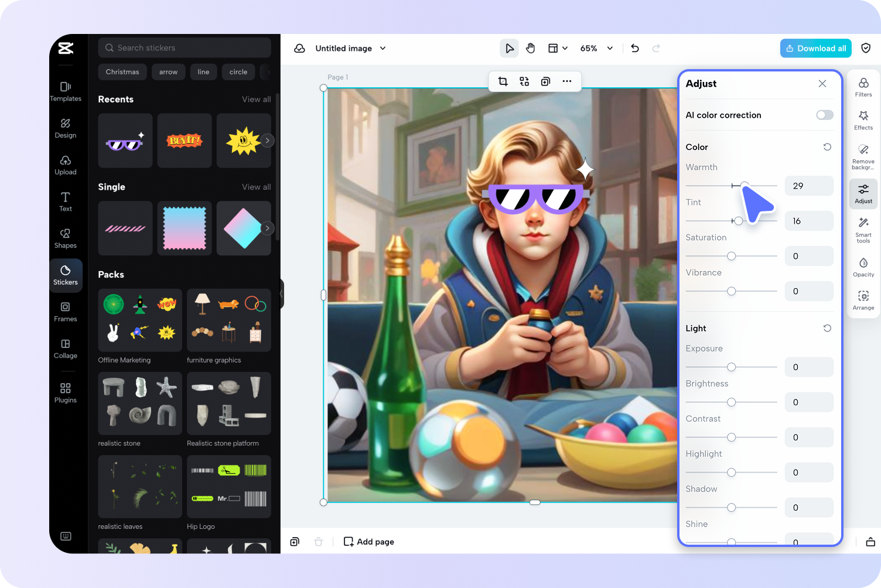Open the Shapes panel
The width and height of the screenshot is (881, 588).
[66, 238]
